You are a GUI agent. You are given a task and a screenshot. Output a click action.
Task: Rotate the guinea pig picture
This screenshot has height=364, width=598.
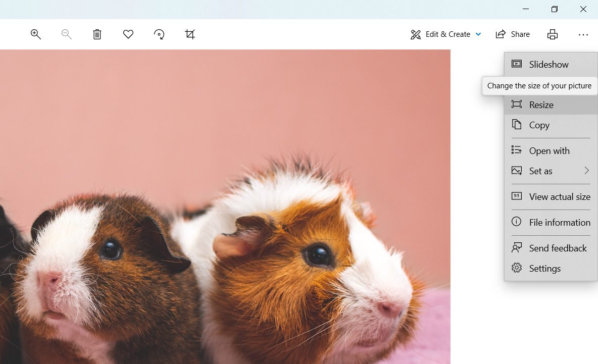point(159,34)
